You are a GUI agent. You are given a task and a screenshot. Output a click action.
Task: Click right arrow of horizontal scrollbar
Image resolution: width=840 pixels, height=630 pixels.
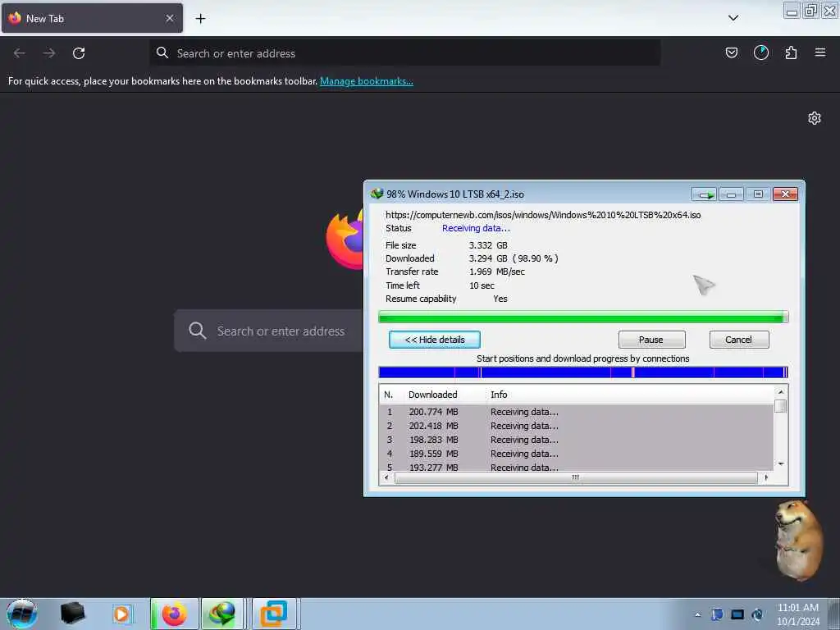(x=766, y=477)
